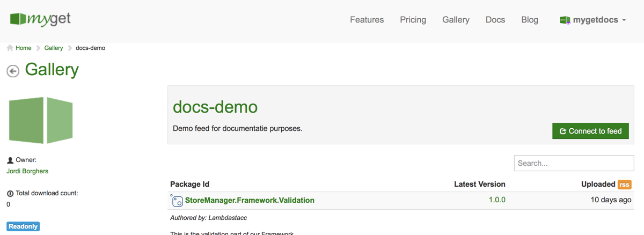Visit the Blog link in header
Viewport: 644px width, 235px height.
pyautogui.click(x=529, y=20)
